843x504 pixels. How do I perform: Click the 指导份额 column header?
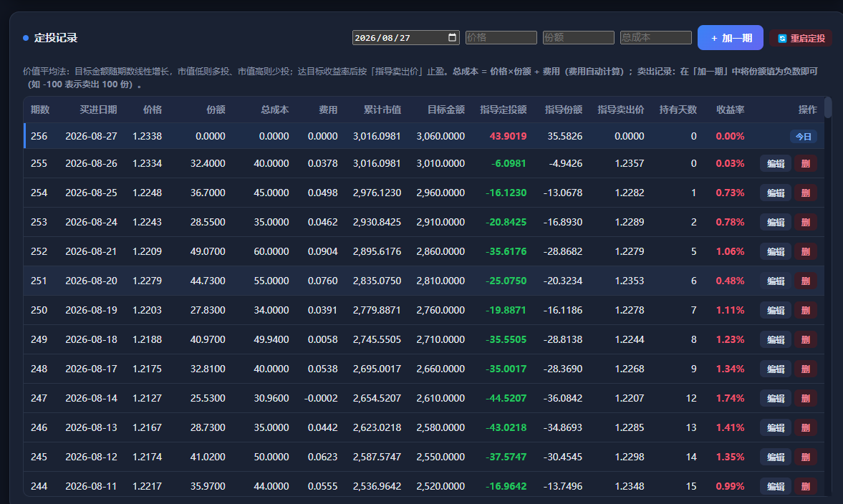click(x=564, y=110)
